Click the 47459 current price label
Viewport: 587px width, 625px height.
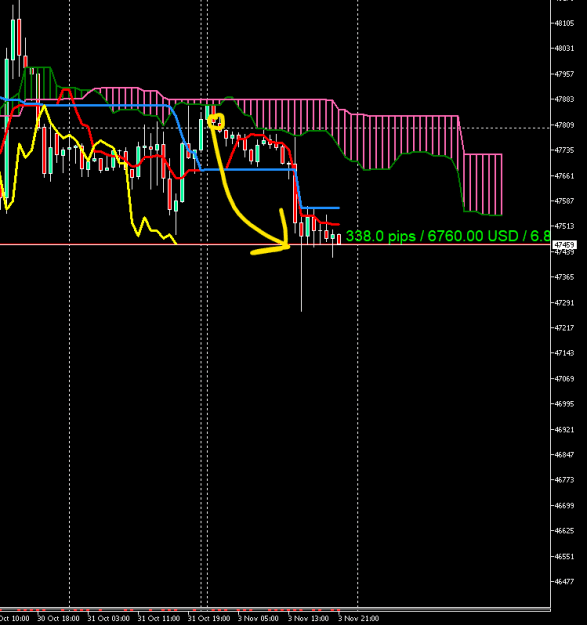[564, 245]
